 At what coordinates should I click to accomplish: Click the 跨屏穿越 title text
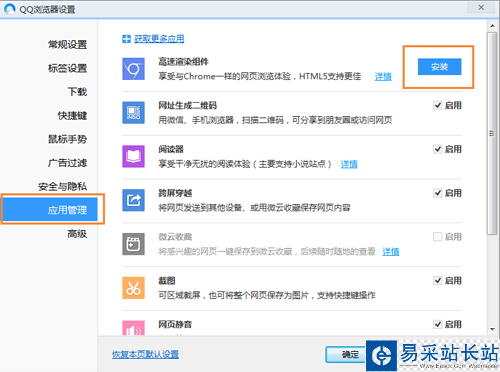tap(175, 193)
